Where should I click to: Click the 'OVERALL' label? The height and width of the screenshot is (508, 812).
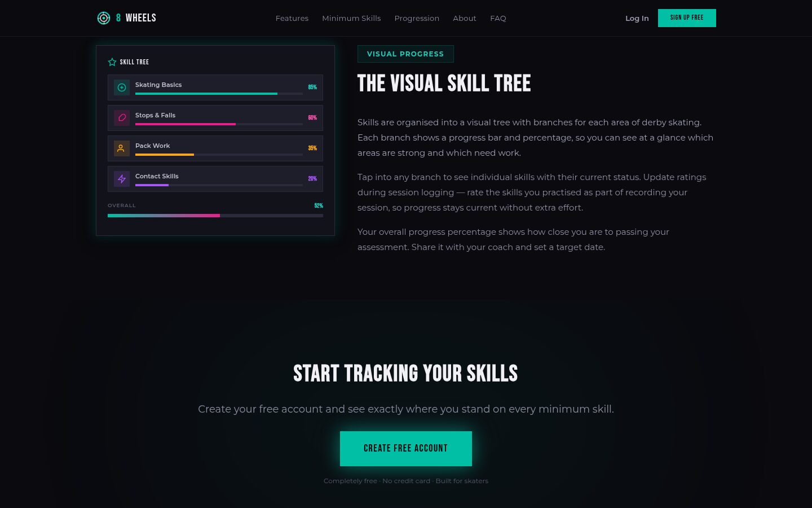[x=122, y=205]
